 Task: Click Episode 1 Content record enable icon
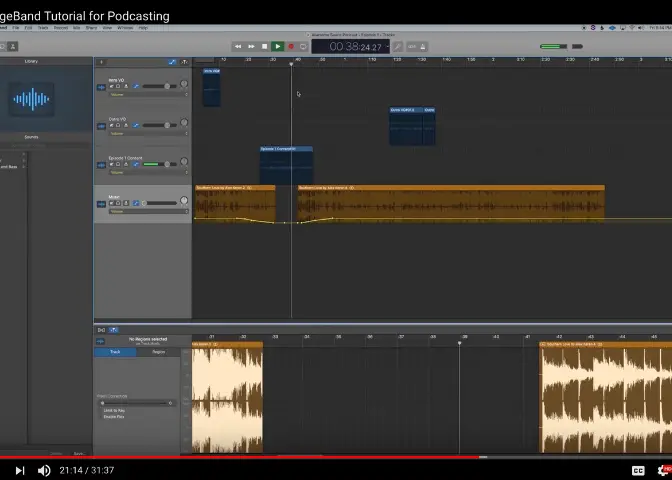(126, 165)
